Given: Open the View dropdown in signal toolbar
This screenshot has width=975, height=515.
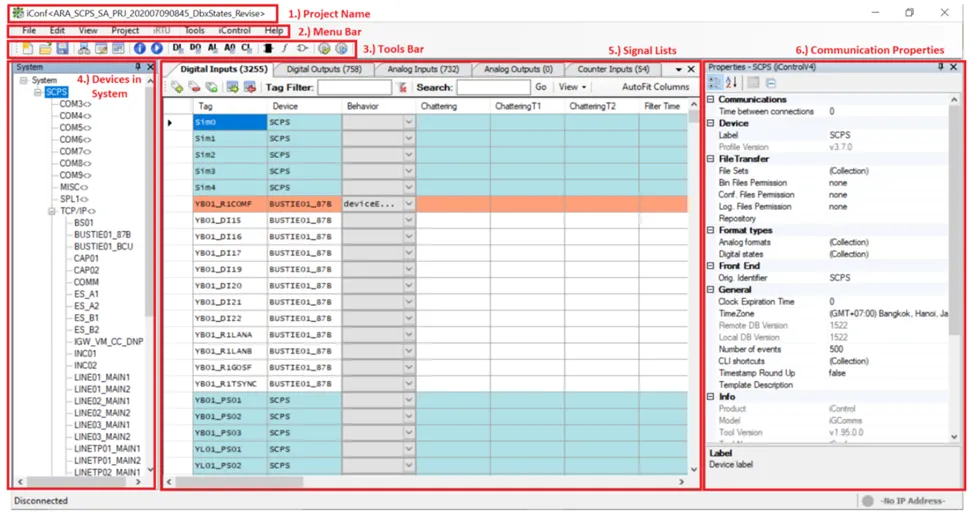Looking at the screenshot, I should tap(572, 87).
